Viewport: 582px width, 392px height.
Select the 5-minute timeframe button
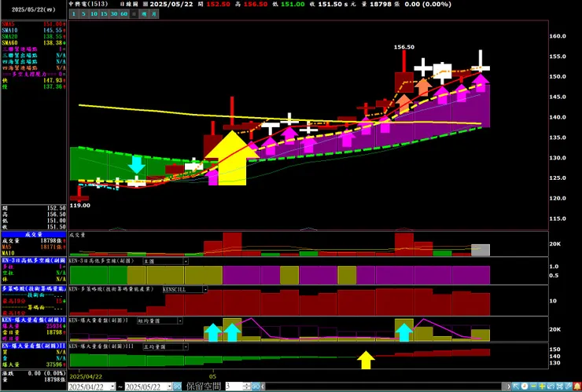[x=83, y=13]
